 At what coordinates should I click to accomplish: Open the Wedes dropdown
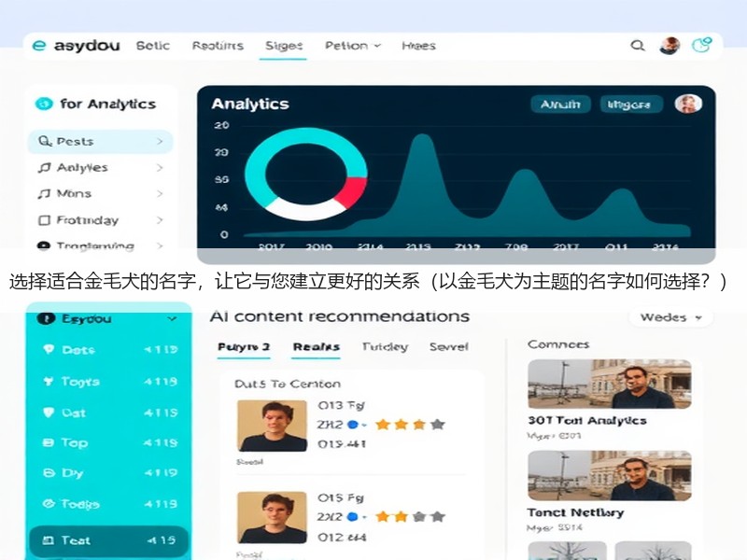pos(670,317)
